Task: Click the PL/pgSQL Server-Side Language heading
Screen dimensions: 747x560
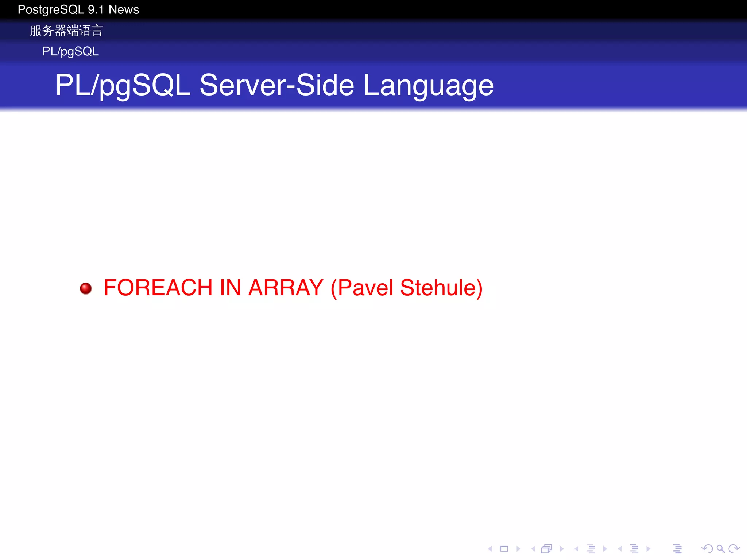Action: 274,85
